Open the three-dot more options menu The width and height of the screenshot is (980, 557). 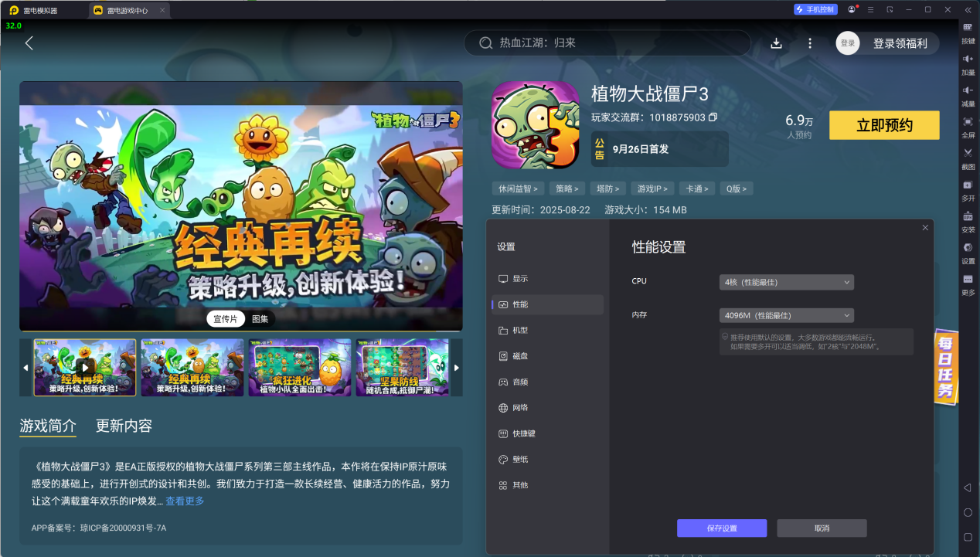tap(810, 43)
